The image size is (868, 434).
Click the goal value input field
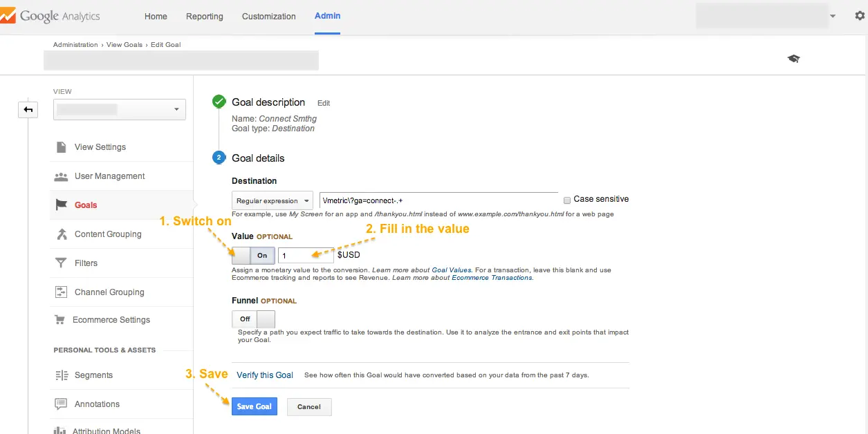[x=305, y=256]
